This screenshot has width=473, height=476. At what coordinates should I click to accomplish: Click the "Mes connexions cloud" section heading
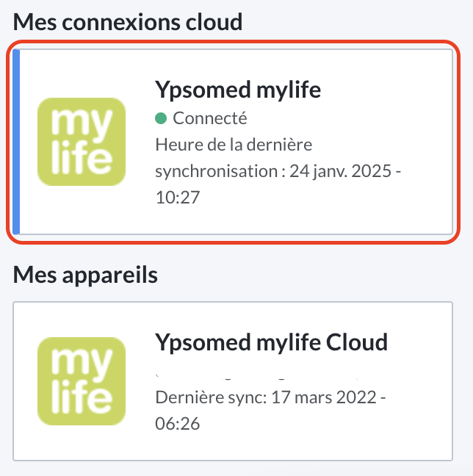(128, 22)
